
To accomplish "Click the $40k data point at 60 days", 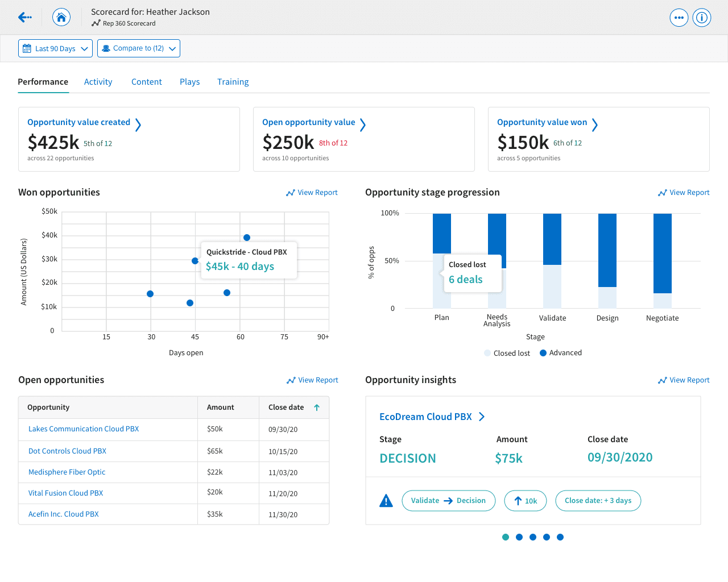I will point(247,238).
